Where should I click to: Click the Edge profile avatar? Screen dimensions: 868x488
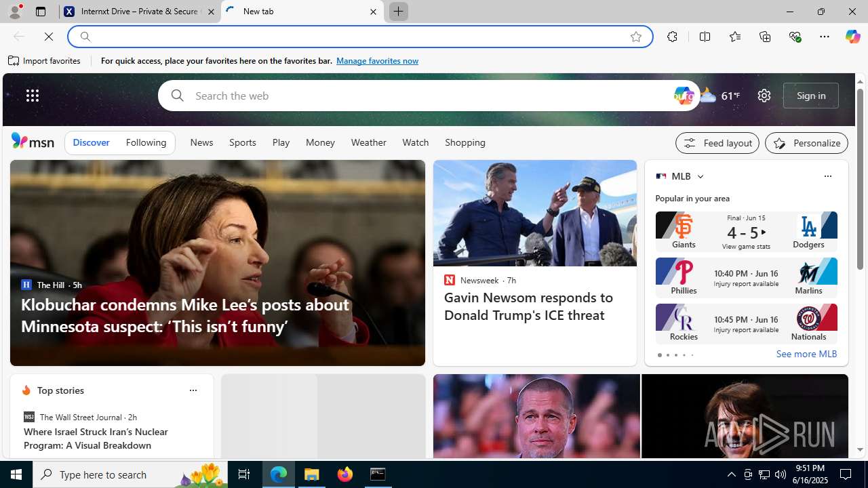[14, 12]
